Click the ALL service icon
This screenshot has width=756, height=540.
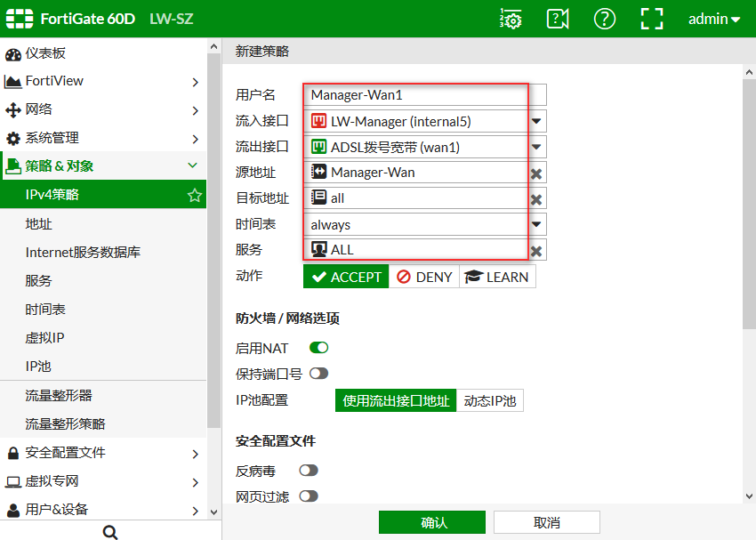coord(318,249)
